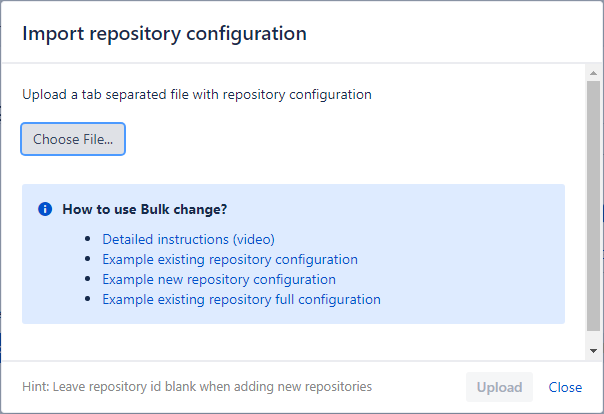The height and width of the screenshot is (414, 604).
Task: Click the scrollbar up arrow
Action: [594, 73]
